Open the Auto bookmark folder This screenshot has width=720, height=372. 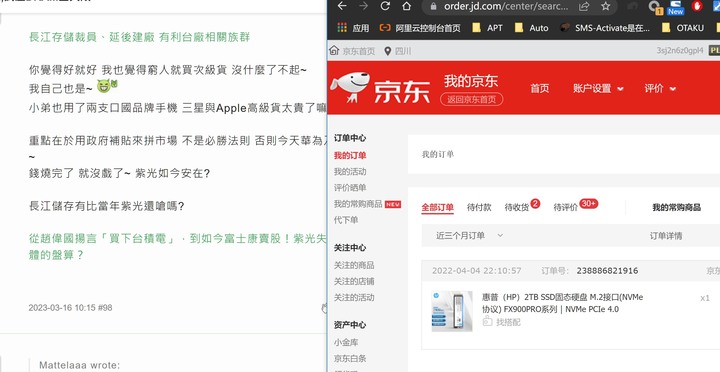531,28
